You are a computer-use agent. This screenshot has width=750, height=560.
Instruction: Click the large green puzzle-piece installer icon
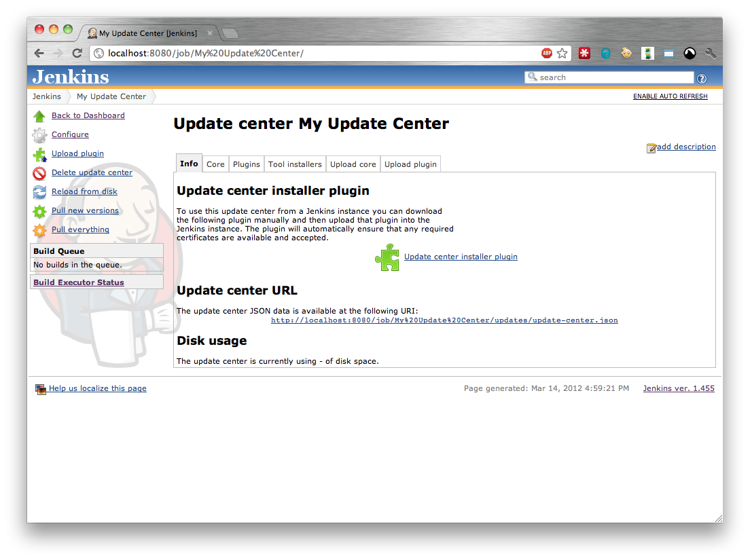[x=387, y=257]
